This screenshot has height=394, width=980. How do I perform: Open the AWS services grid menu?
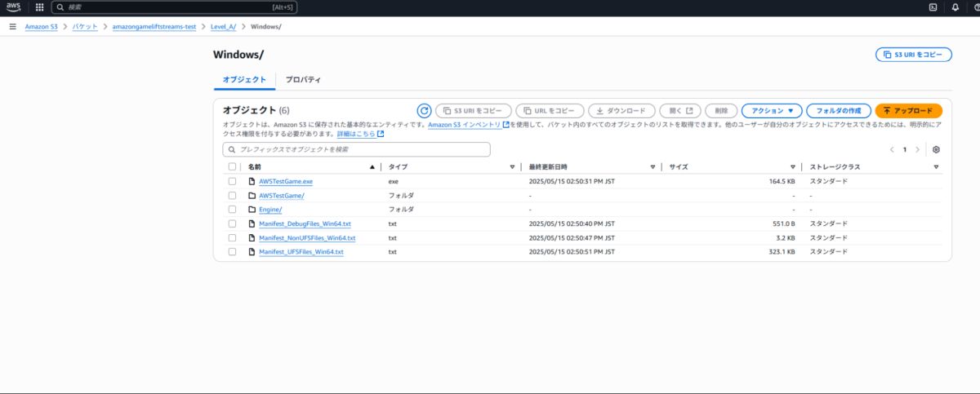point(39,7)
